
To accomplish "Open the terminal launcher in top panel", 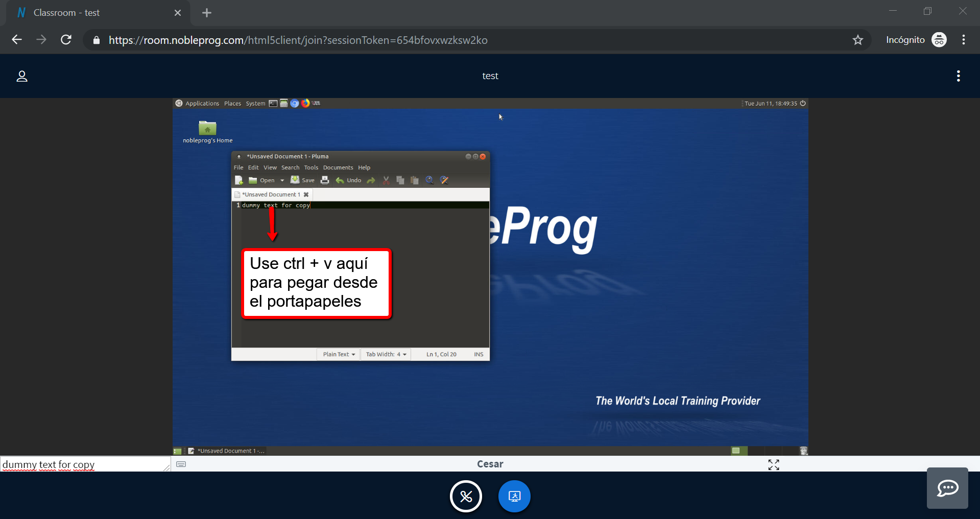I will (273, 103).
